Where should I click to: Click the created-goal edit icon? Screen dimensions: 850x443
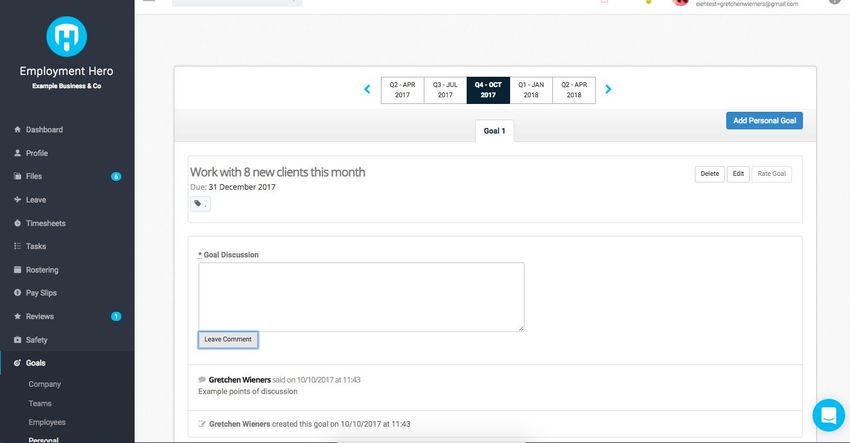(x=202, y=424)
